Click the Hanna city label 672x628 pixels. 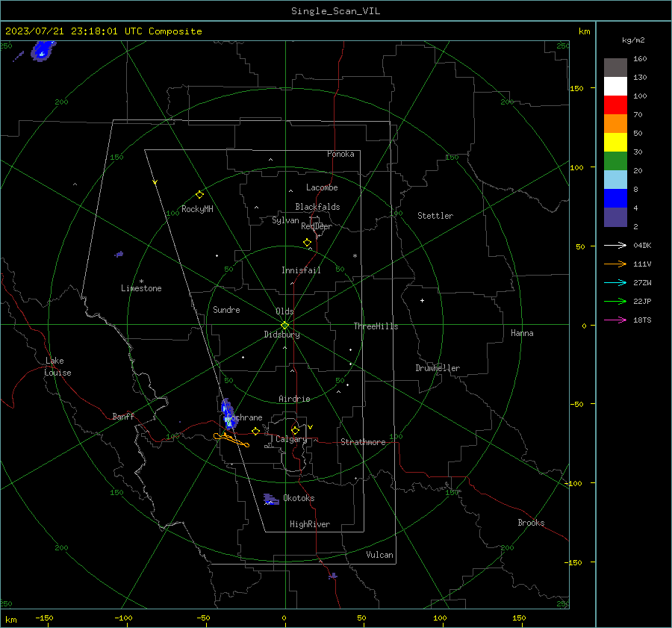[522, 333]
